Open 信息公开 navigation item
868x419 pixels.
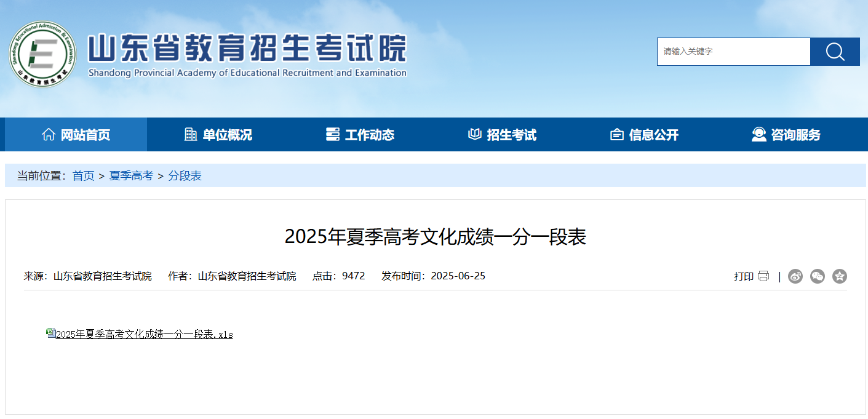pyautogui.click(x=645, y=134)
